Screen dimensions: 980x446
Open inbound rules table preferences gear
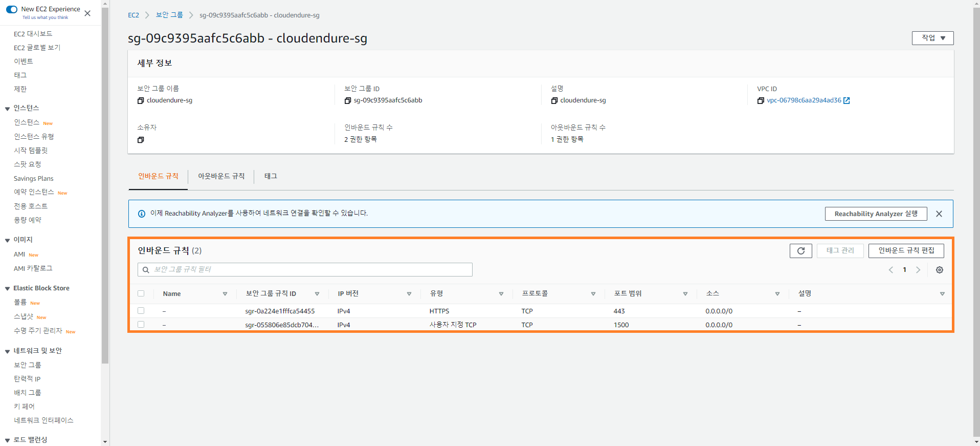click(x=940, y=270)
